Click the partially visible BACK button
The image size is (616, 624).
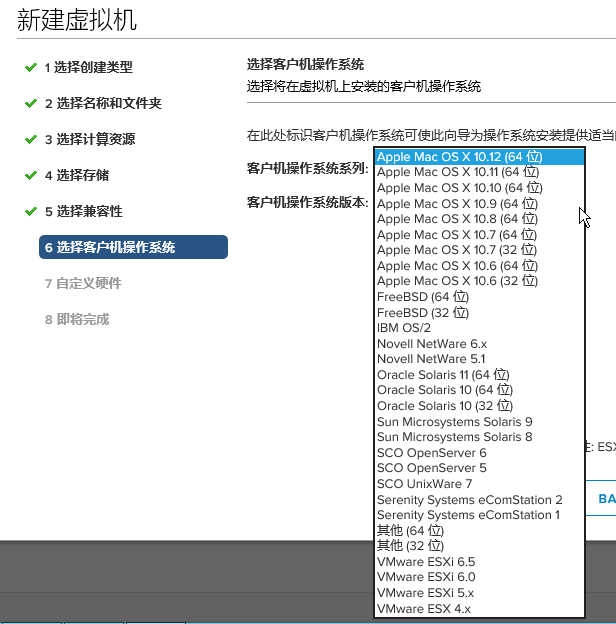601,499
